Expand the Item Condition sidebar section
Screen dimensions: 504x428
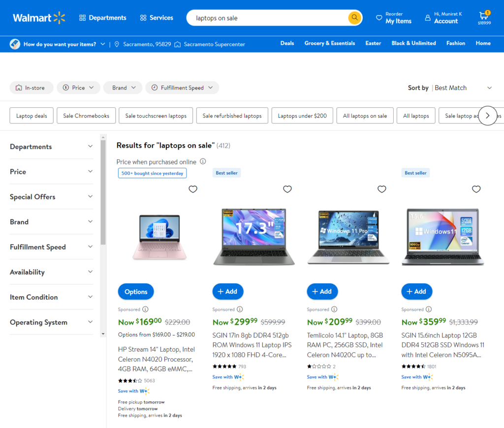[x=51, y=297]
